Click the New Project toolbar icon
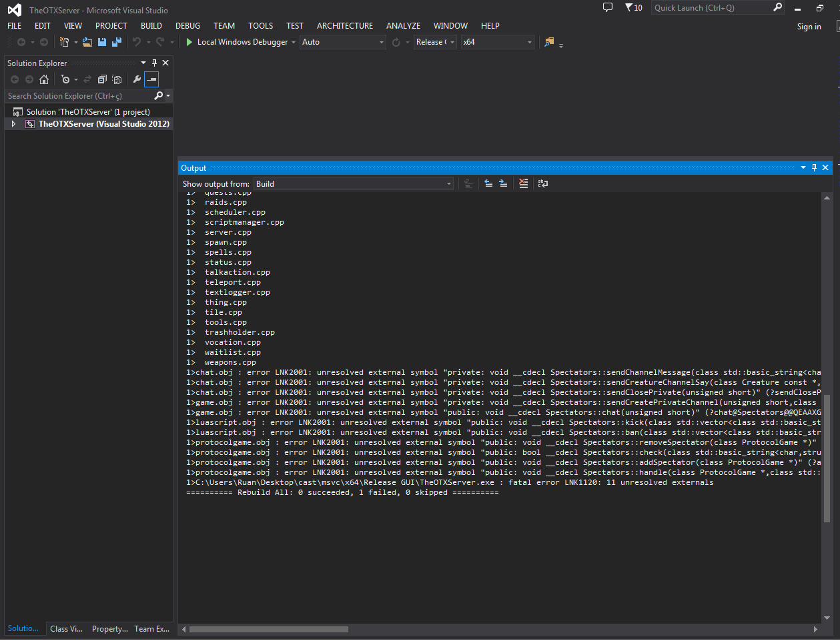The image size is (840, 641). 64,42
